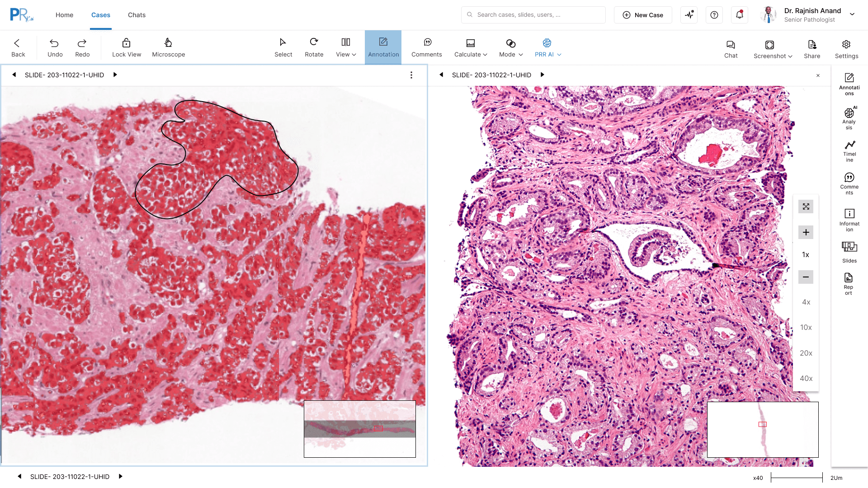Fit slide to screen expand icon
The height and width of the screenshot is (488, 868).
[806, 206]
